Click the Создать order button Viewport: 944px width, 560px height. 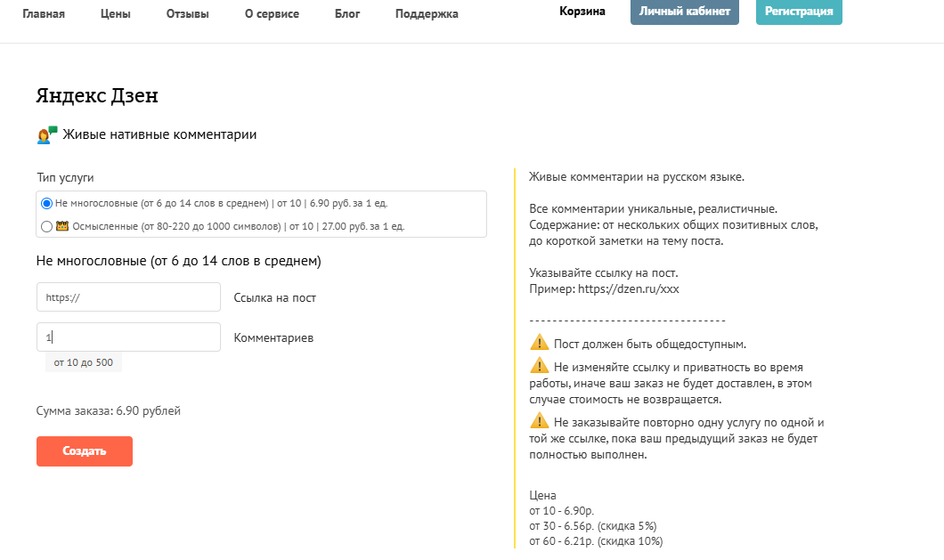click(x=85, y=451)
